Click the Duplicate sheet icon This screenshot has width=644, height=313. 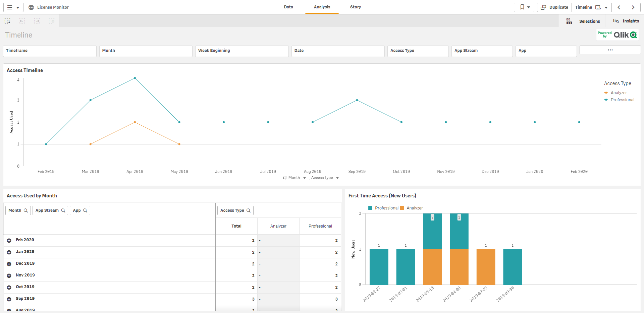(543, 7)
